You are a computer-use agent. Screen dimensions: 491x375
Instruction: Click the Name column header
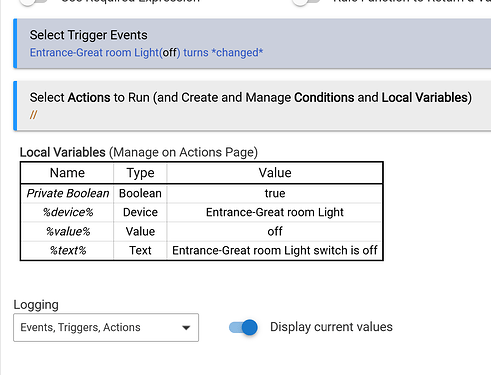[67, 173]
